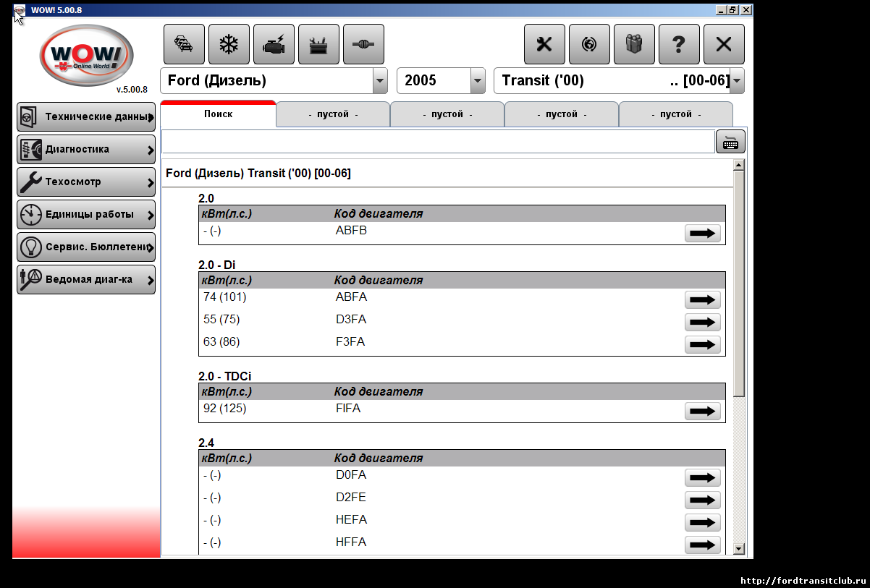This screenshot has width=870, height=588.
Task: Click the large X toolbar button
Action: [x=724, y=44]
